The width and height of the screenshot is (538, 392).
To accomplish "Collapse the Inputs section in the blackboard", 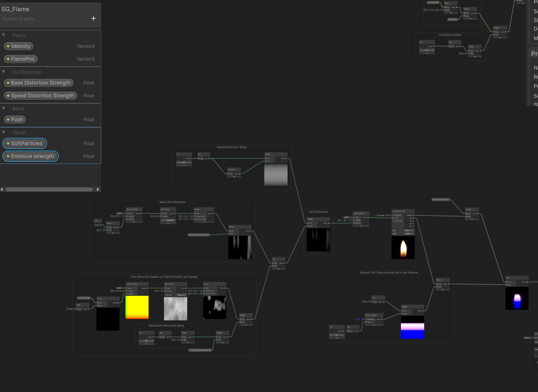I will (3, 35).
